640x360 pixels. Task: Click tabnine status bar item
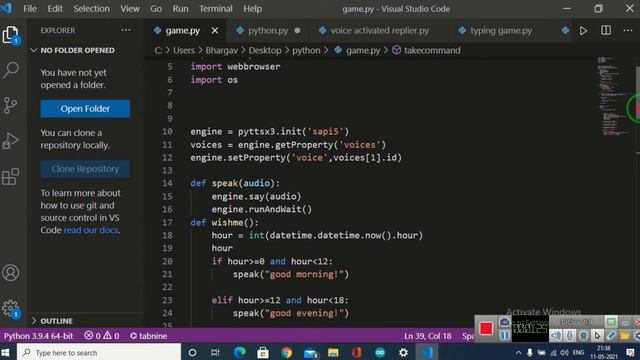click(149, 336)
